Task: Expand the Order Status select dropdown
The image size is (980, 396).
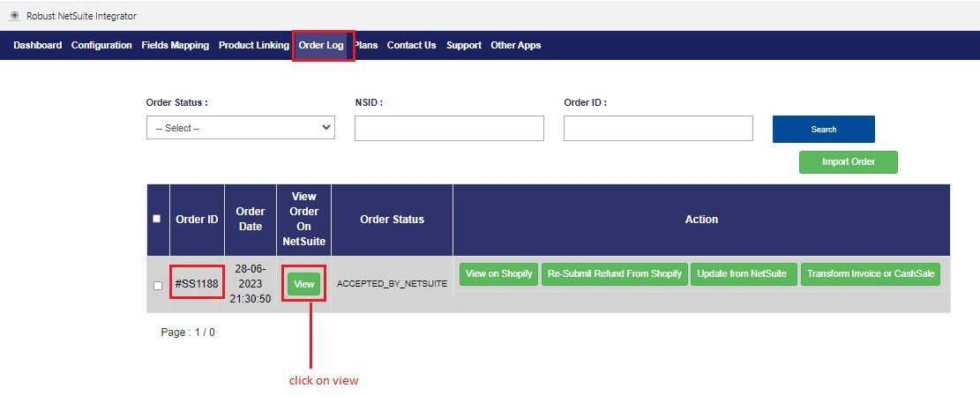Action: tap(241, 127)
